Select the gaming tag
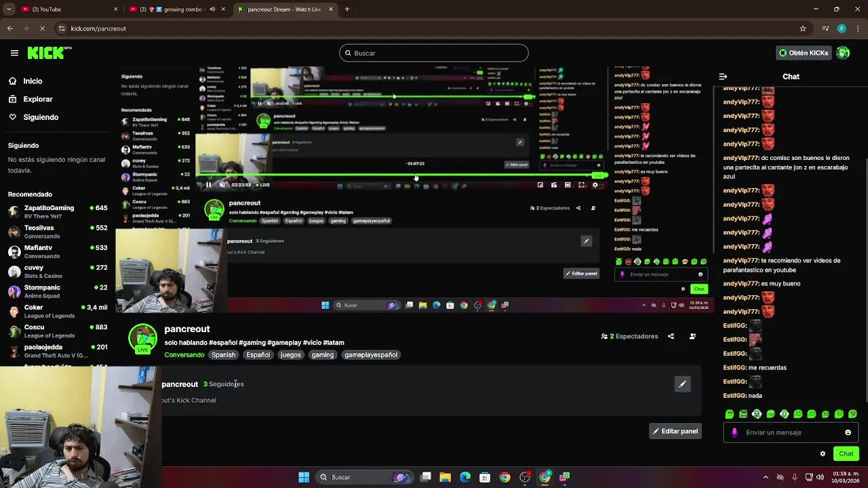Image resolution: width=868 pixels, height=488 pixels. pyautogui.click(x=323, y=354)
